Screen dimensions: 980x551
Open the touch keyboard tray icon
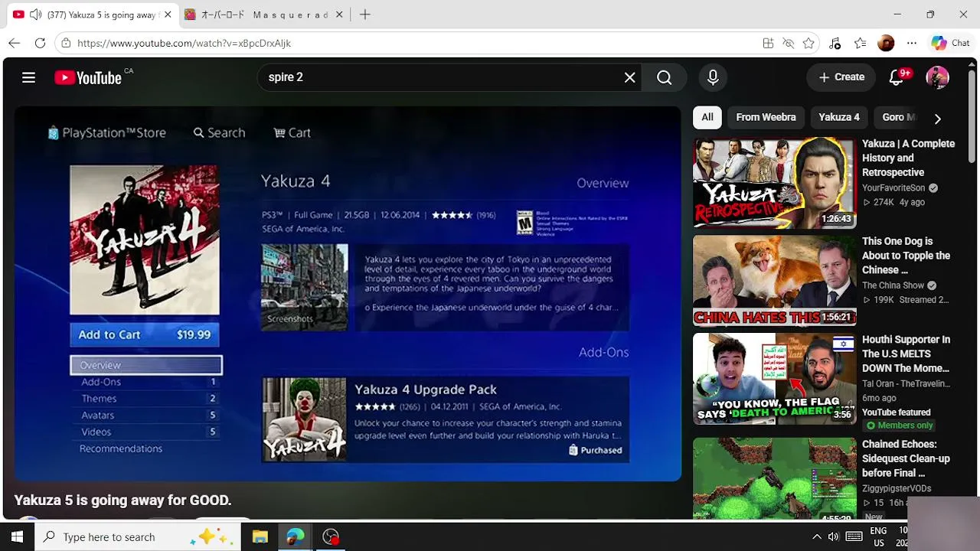(854, 536)
